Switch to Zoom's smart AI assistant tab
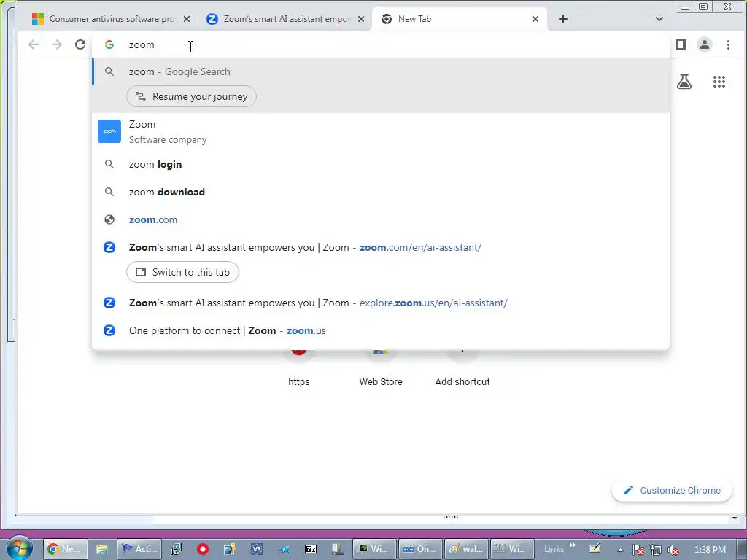The width and height of the screenshot is (747, 560). 286,19
